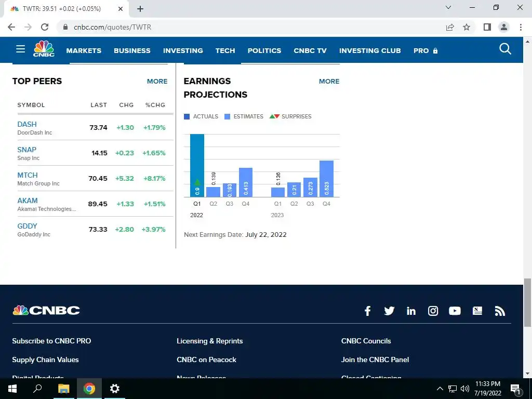Click CNBC Councils link
The height and width of the screenshot is (399, 532).
[x=366, y=341]
